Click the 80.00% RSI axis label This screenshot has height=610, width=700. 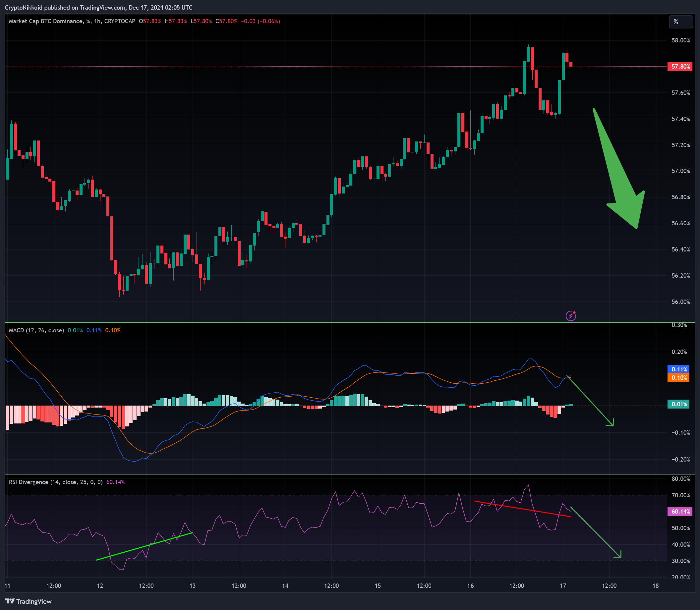click(x=681, y=478)
